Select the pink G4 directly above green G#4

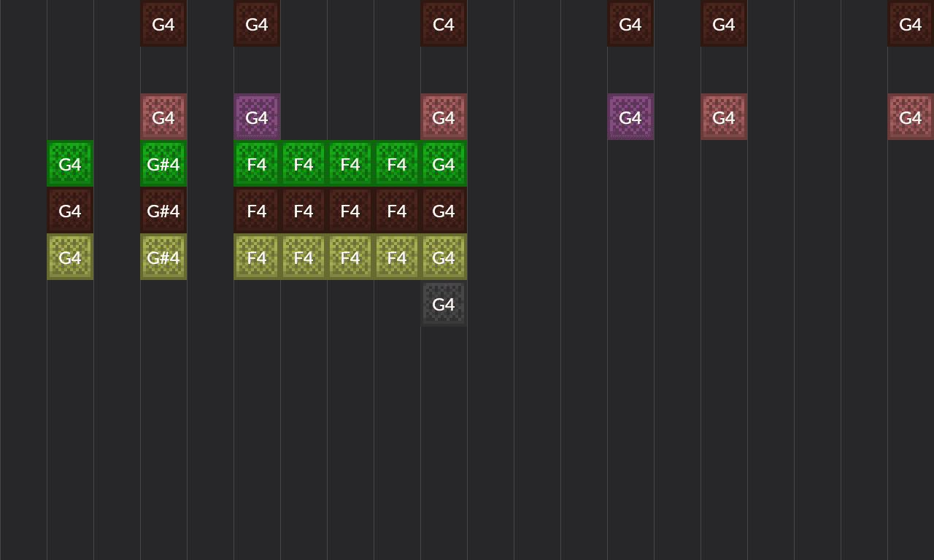(163, 117)
